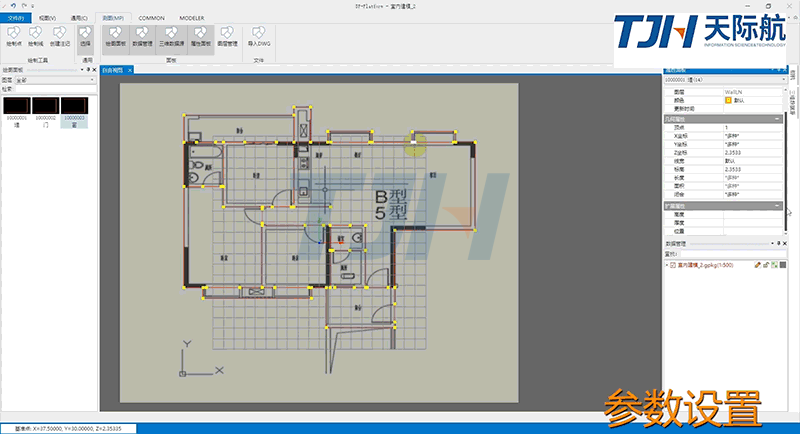Switch to the MODELER ribbon tab
Screen dimensions: 800x434
(192, 18)
